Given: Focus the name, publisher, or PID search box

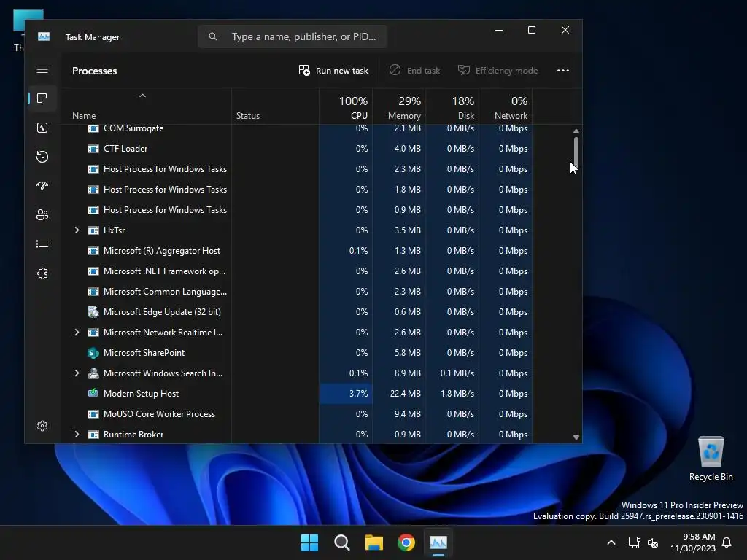Looking at the screenshot, I should (292, 36).
